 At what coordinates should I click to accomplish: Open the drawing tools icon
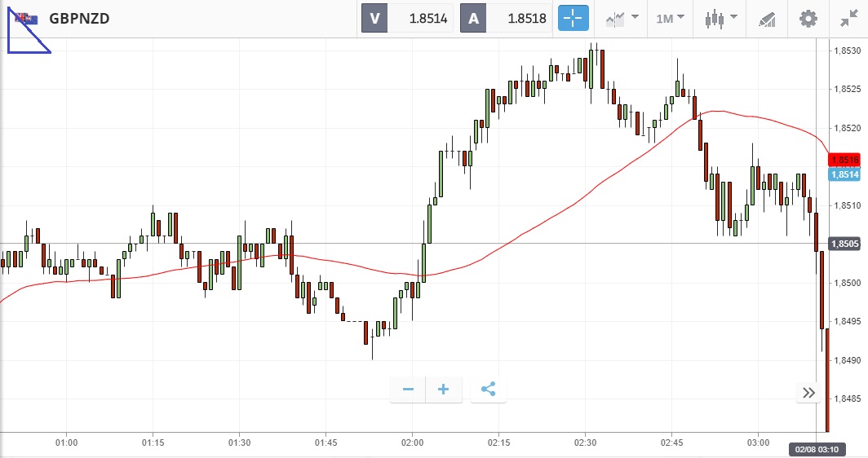(x=766, y=18)
